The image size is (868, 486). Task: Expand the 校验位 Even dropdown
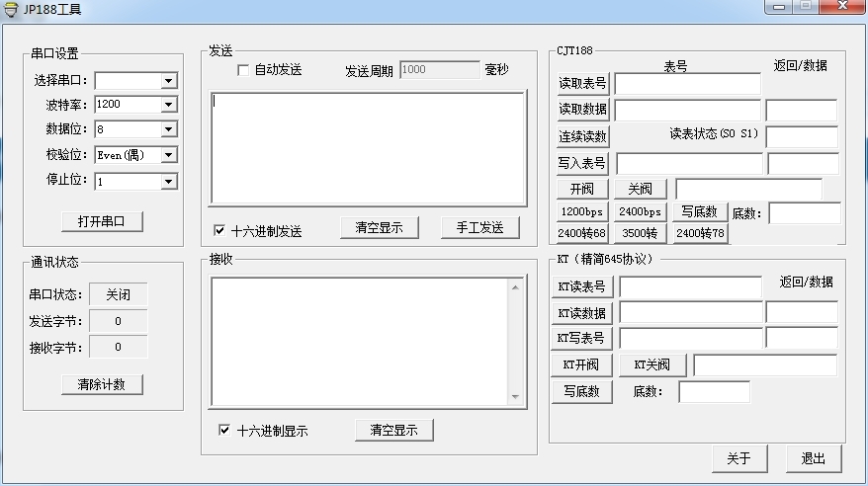coord(169,155)
